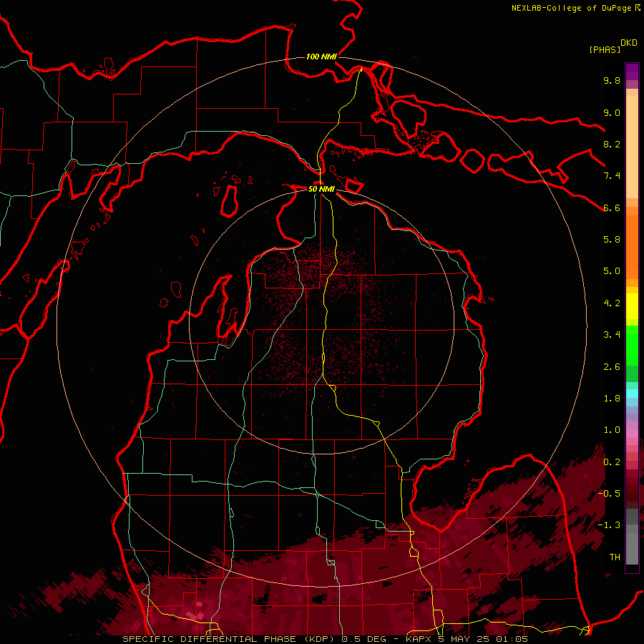
Task: Click the [PHAS] legend header label
Action: [605, 49]
